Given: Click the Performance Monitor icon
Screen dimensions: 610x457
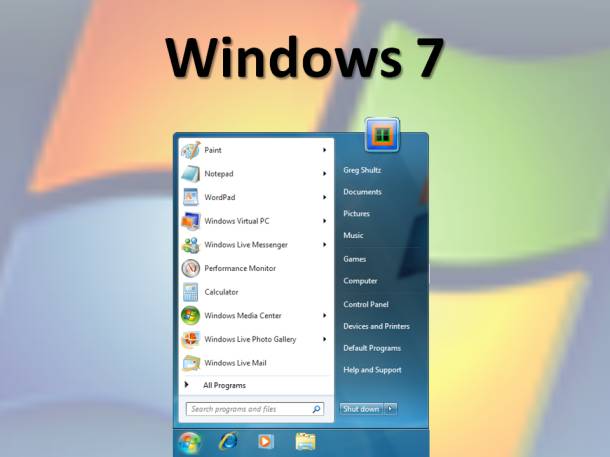Looking at the screenshot, I should point(190,268).
